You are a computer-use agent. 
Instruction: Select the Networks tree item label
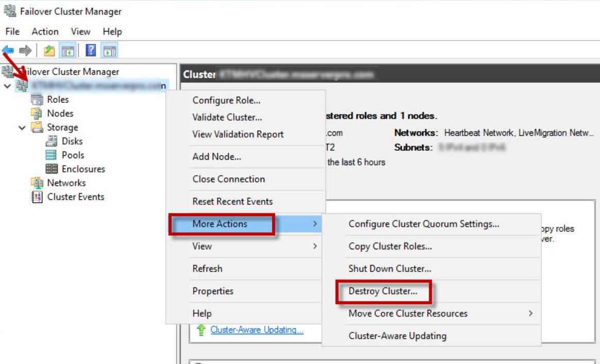[x=66, y=183]
